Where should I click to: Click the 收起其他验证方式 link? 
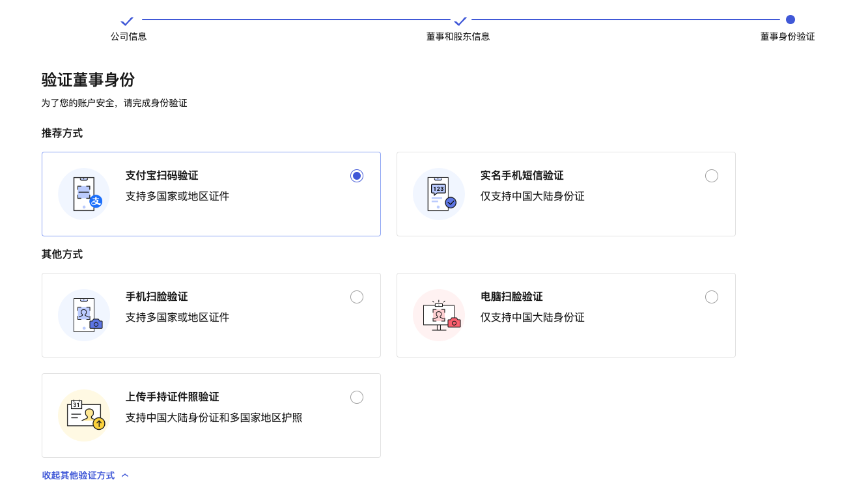coord(77,475)
